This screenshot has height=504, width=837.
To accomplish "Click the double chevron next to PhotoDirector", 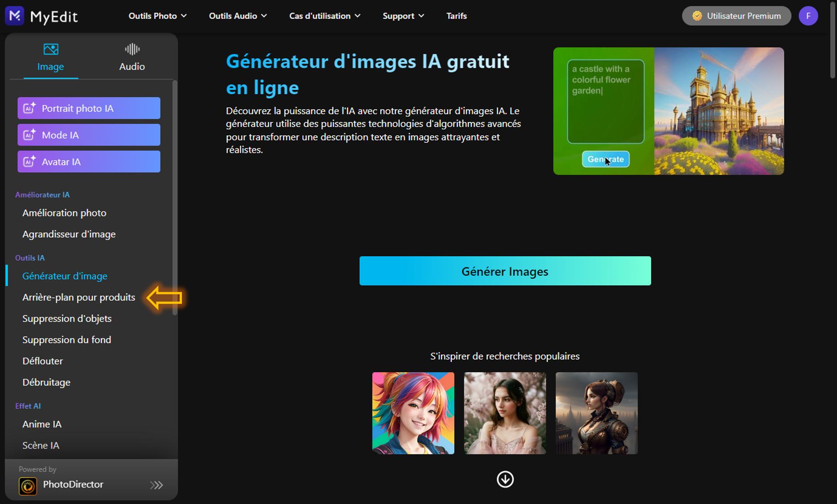I will click(156, 485).
